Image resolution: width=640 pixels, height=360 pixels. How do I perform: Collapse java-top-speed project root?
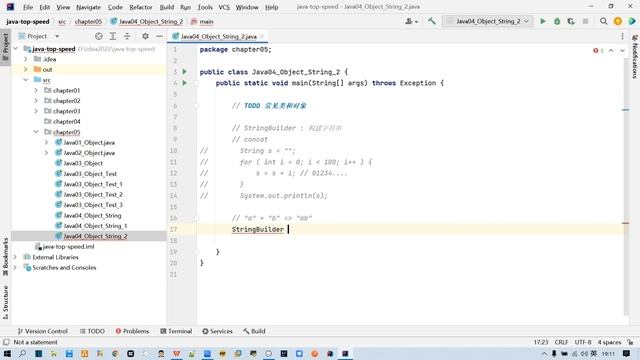pos(16,49)
